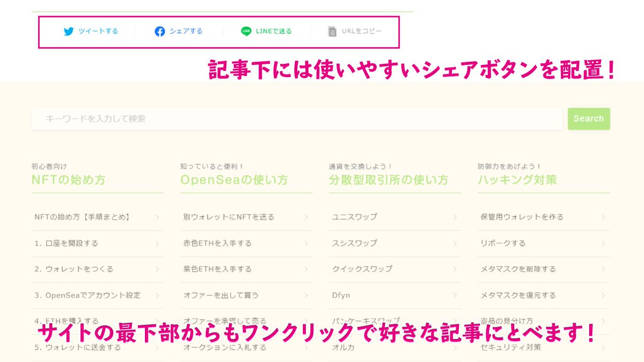Image resolution: width=644 pixels, height=362 pixels.
Task: Open オークションに入札する article
Action: tap(225, 348)
